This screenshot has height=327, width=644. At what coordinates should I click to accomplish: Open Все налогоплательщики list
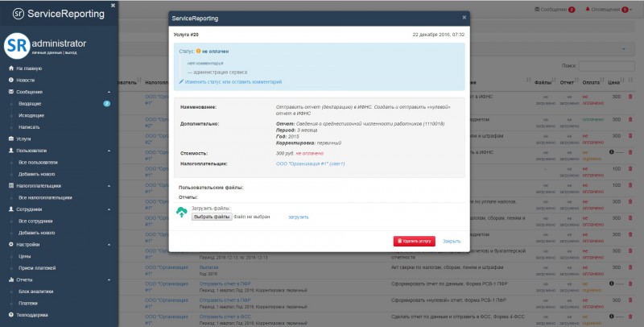(x=45, y=197)
